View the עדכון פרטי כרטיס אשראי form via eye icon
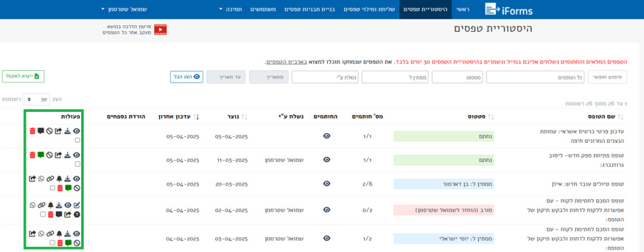This screenshot has width=644, height=252. (77, 131)
